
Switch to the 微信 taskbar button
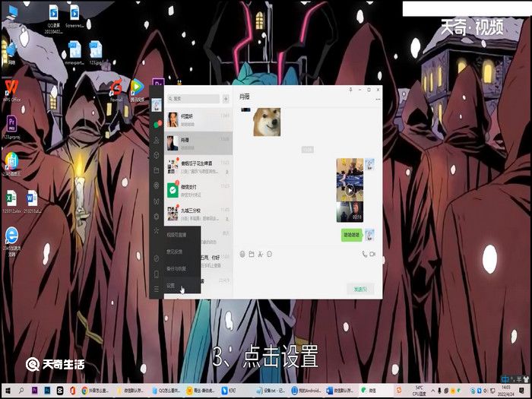pos(375,391)
